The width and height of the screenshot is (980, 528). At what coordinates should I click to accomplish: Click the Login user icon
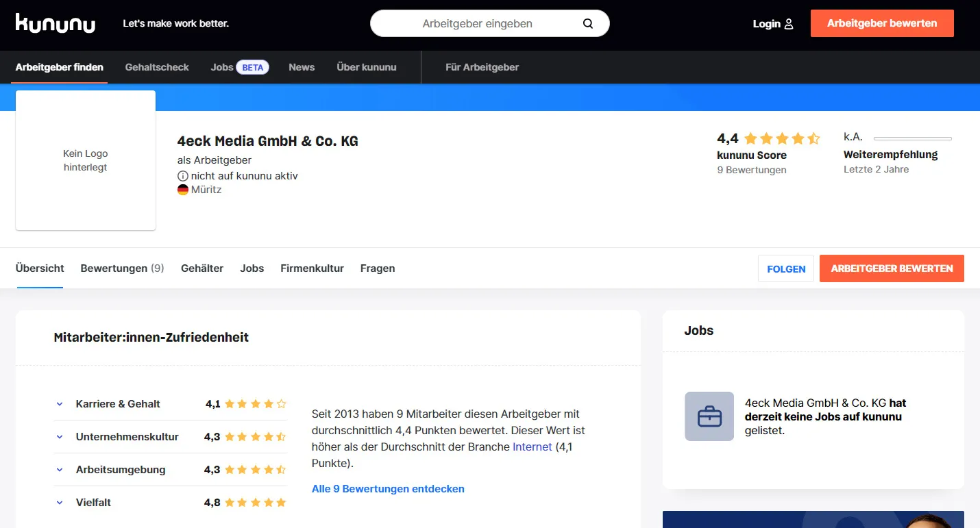[789, 24]
